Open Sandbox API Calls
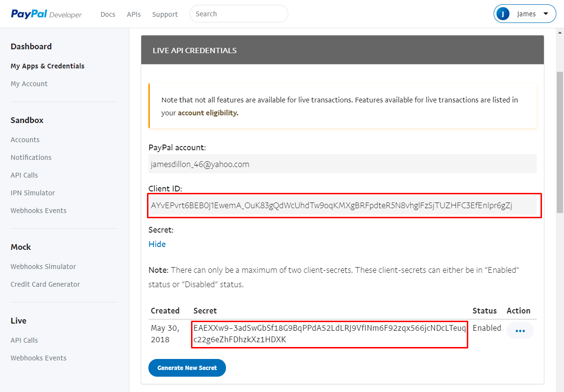The width and height of the screenshot is (564, 392). (x=24, y=175)
